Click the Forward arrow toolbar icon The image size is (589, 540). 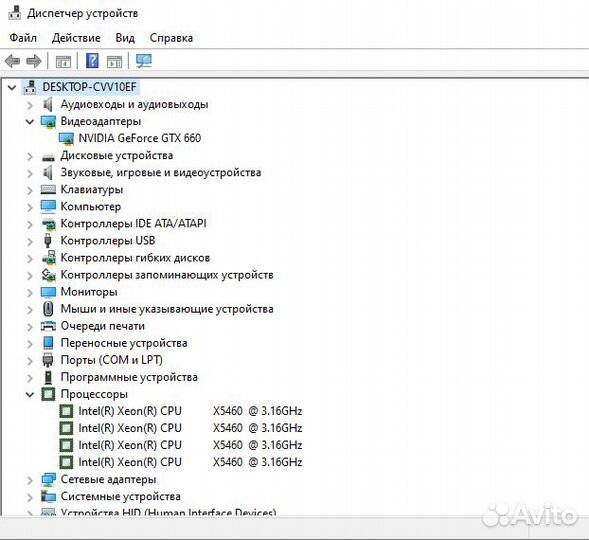[34, 61]
